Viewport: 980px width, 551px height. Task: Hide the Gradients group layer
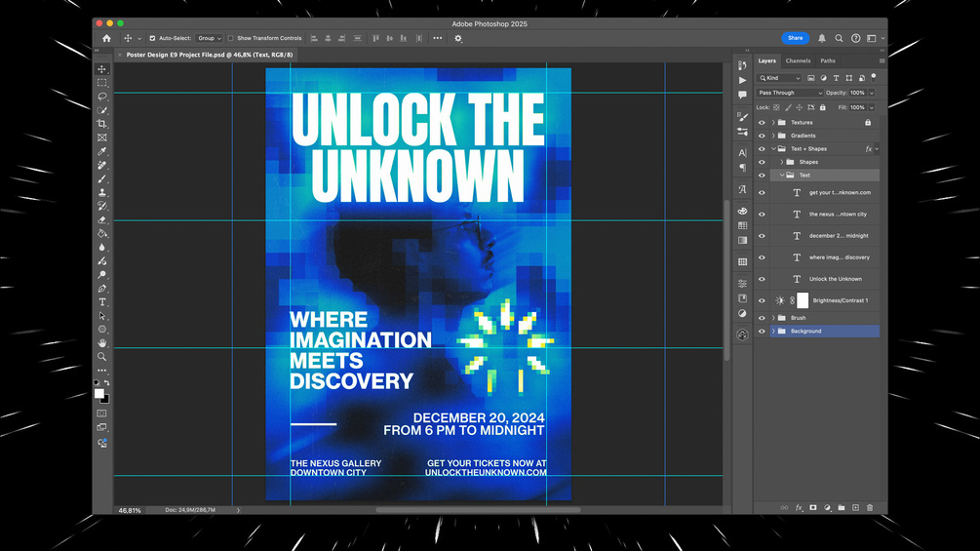[x=762, y=136]
